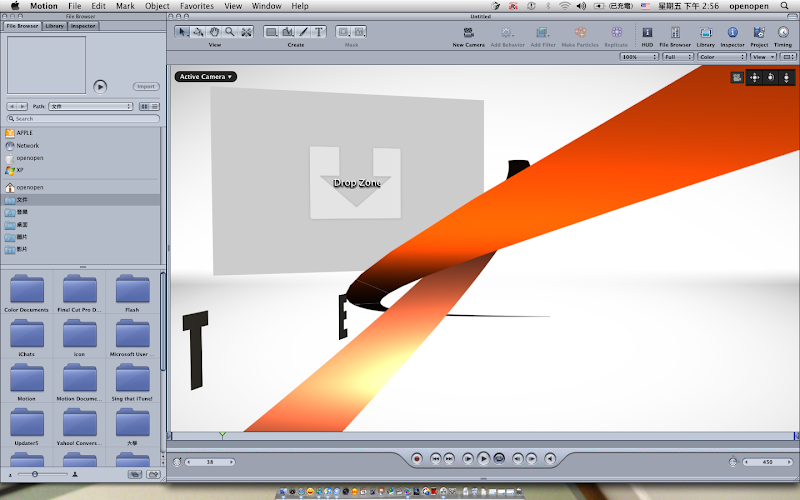Image resolution: width=800 pixels, height=500 pixels.
Task: Expand the 100% zoom level dropdown
Action: tap(637, 57)
